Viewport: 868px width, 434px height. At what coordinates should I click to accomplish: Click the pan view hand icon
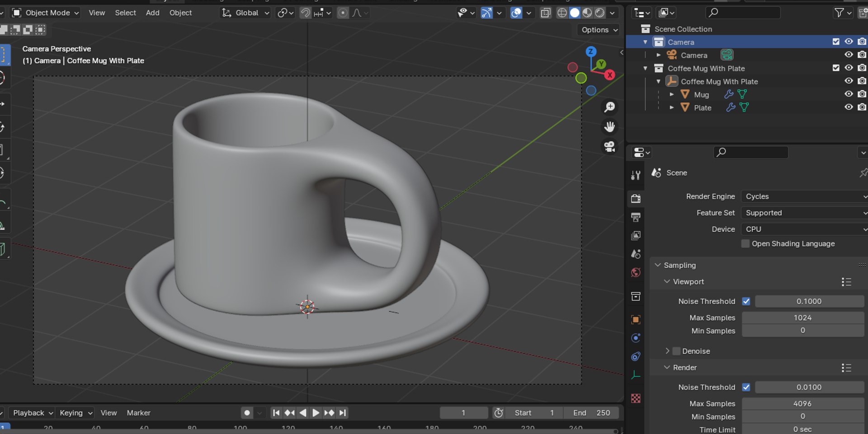coord(609,126)
